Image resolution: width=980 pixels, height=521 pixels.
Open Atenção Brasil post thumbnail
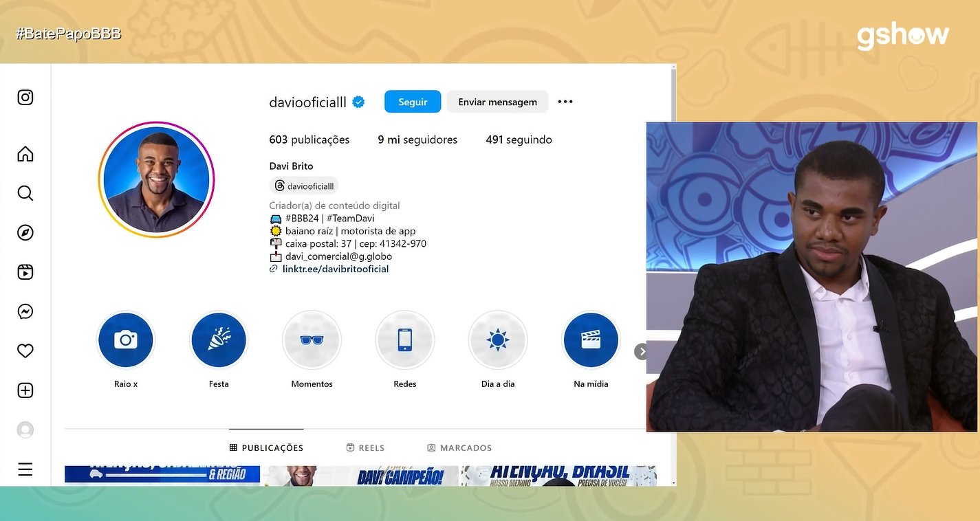coord(558,476)
